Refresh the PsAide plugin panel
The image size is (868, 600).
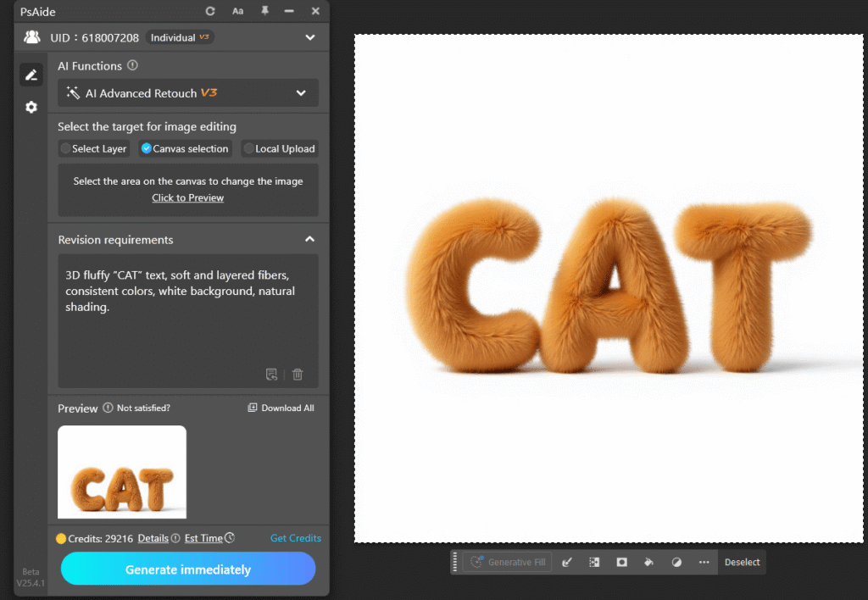click(x=209, y=11)
